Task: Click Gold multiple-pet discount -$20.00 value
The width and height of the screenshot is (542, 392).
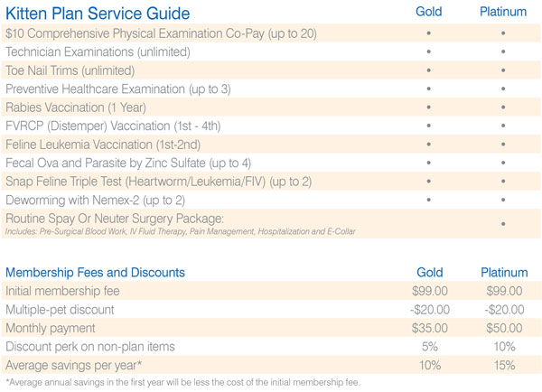Action: pos(430,310)
